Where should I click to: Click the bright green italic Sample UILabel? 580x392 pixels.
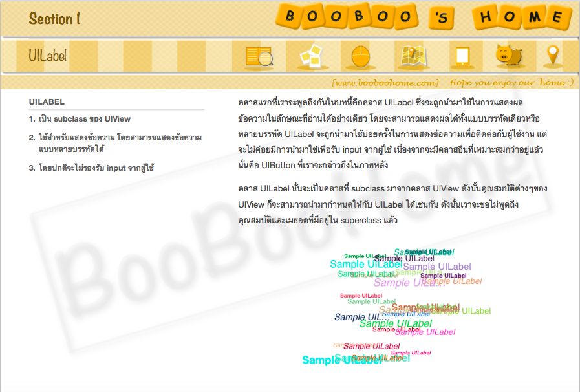click(x=396, y=323)
